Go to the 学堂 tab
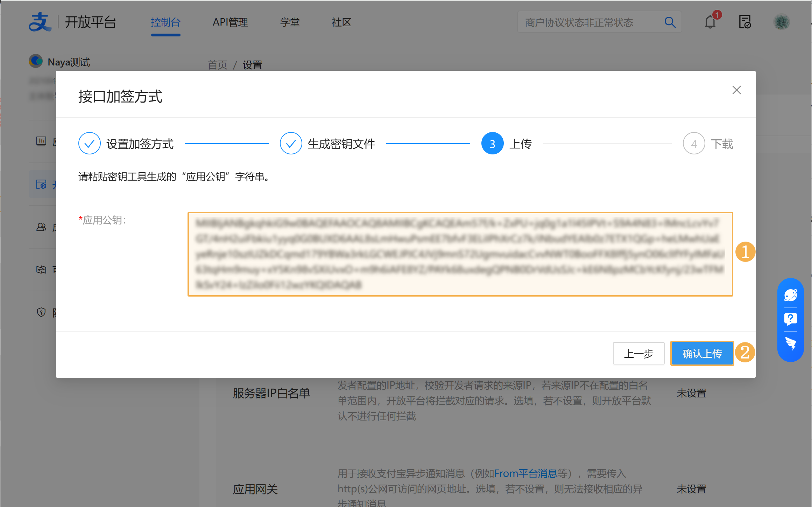The height and width of the screenshot is (507, 812). tap(290, 22)
